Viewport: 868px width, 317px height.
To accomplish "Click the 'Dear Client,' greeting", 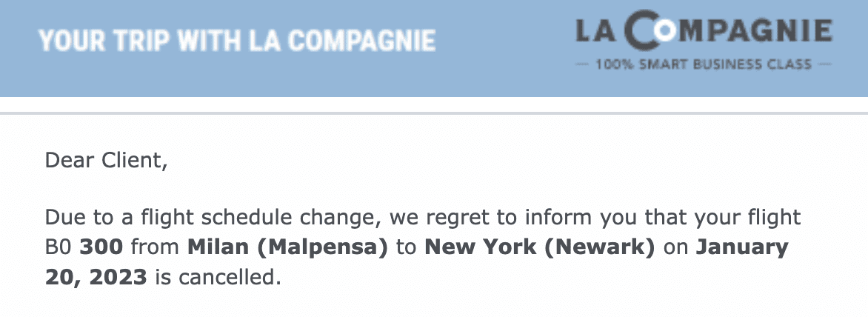I will (106, 161).
